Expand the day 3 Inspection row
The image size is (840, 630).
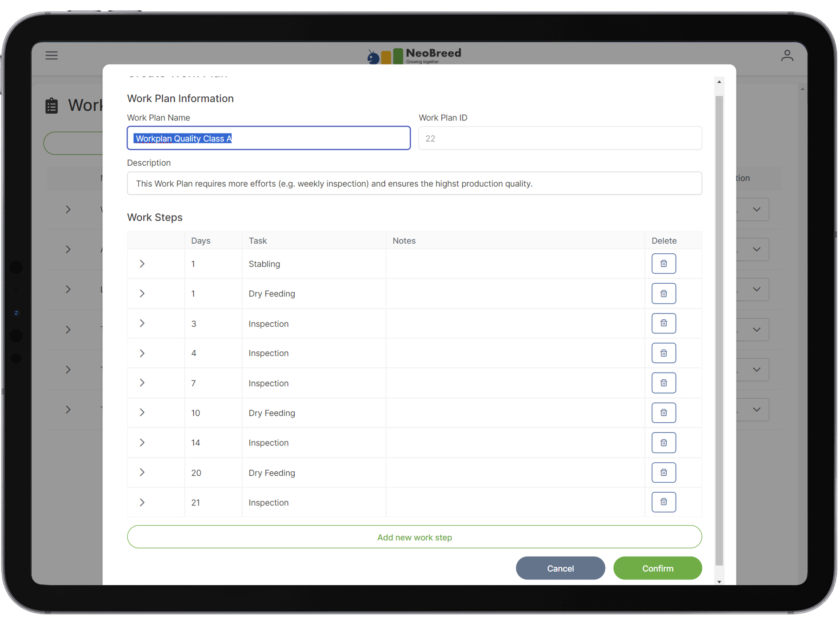[142, 323]
